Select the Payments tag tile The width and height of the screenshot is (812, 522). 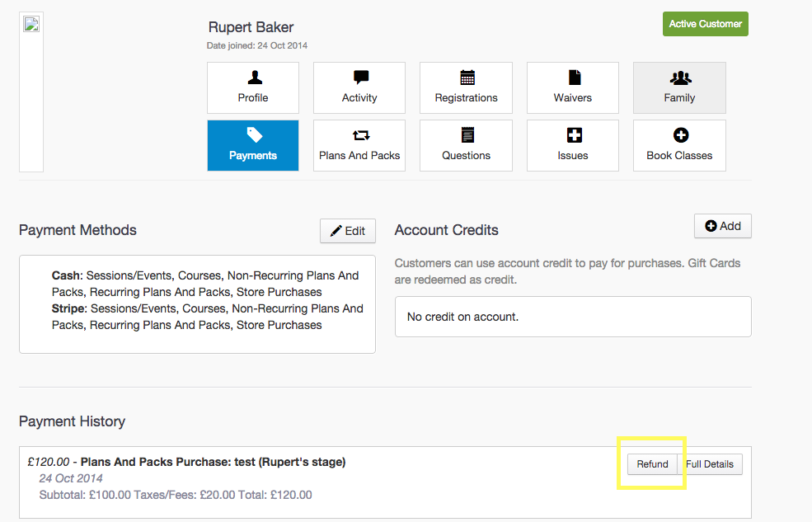253,145
